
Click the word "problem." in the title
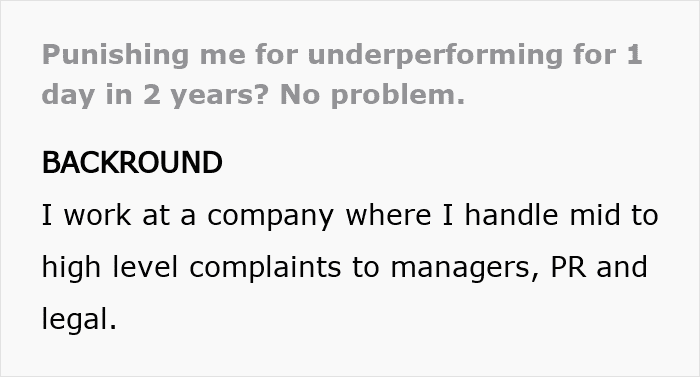tap(398, 96)
